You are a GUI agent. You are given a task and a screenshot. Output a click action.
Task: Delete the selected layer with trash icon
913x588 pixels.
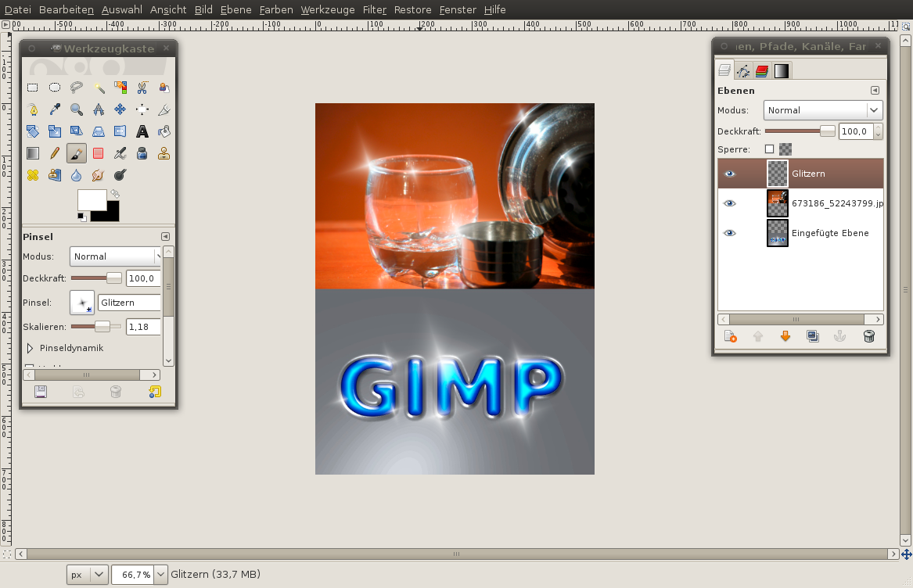click(868, 336)
